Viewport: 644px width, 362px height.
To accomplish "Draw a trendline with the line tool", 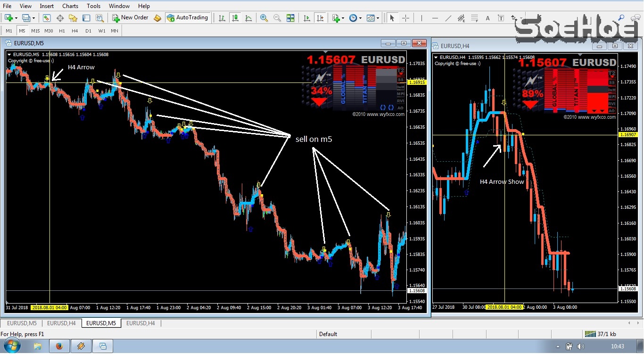I will [448, 18].
